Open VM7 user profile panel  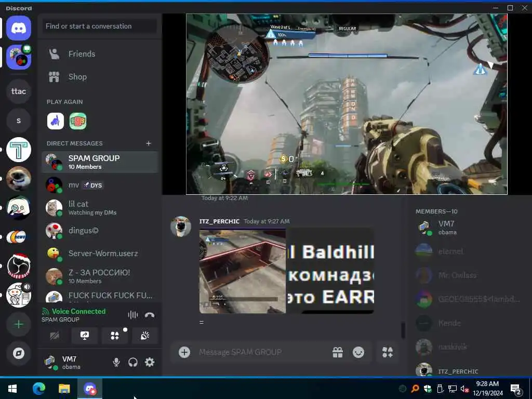[x=74, y=362]
